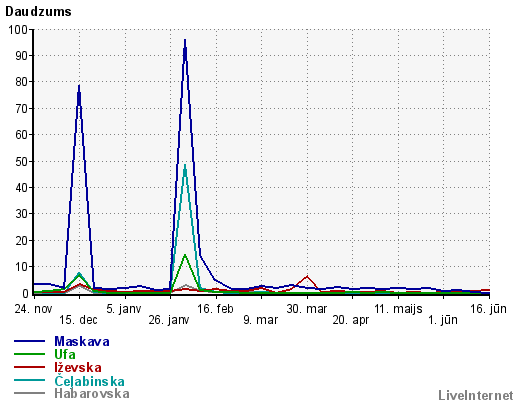The image size is (520, 405).
Task: Click the green Ufa legend line
Action: click(x=29, y=354)
